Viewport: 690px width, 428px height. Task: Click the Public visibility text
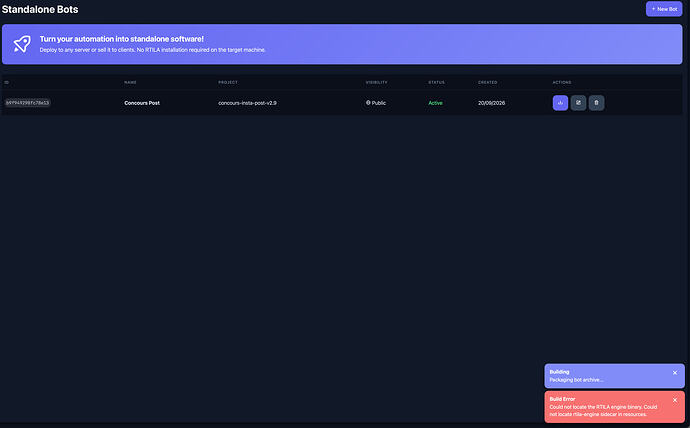click(378, 103)
